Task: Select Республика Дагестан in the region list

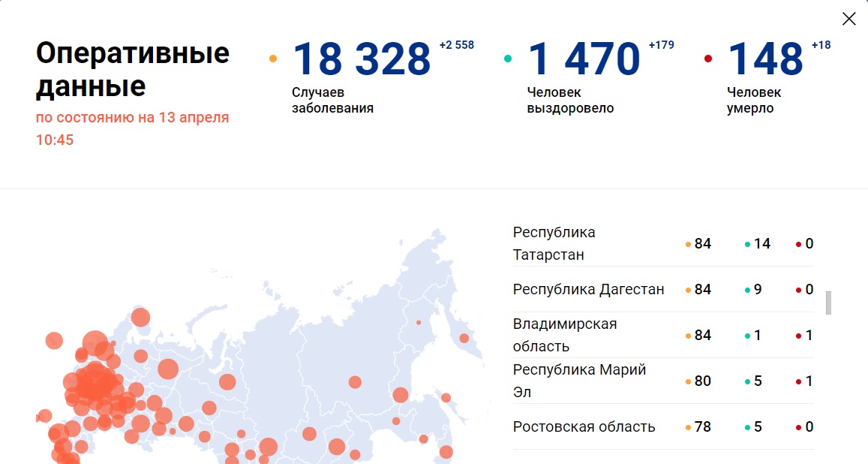Action: coord(588,289)
